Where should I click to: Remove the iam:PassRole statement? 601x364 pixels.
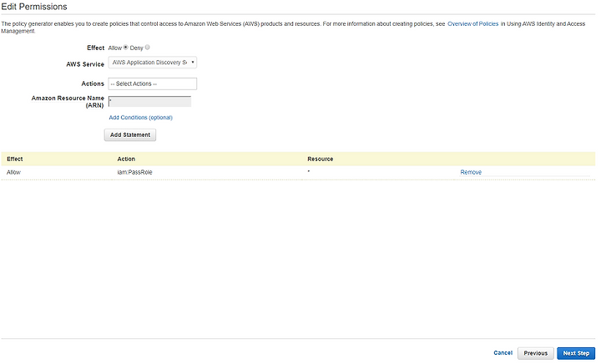click(x=471, y=173)
